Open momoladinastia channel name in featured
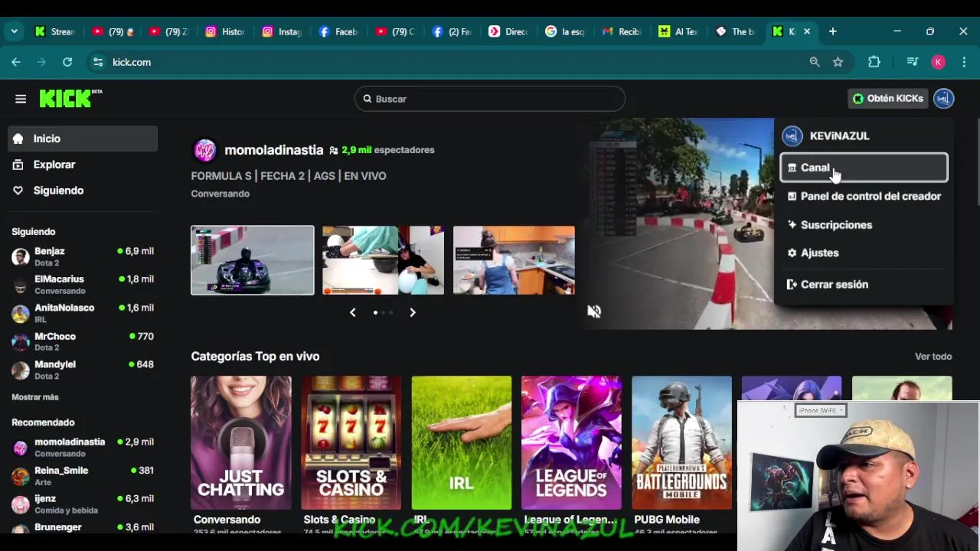 273,150
